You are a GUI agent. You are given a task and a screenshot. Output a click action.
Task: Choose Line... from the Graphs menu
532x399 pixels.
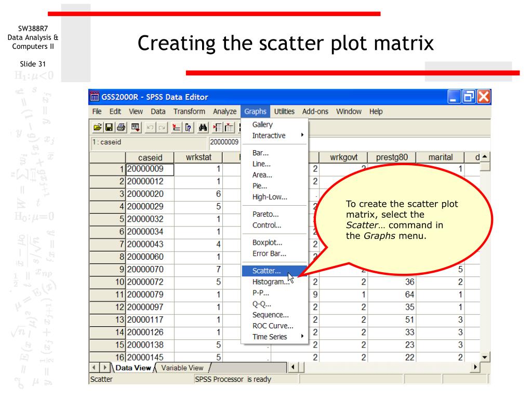[x=274, y=164]
